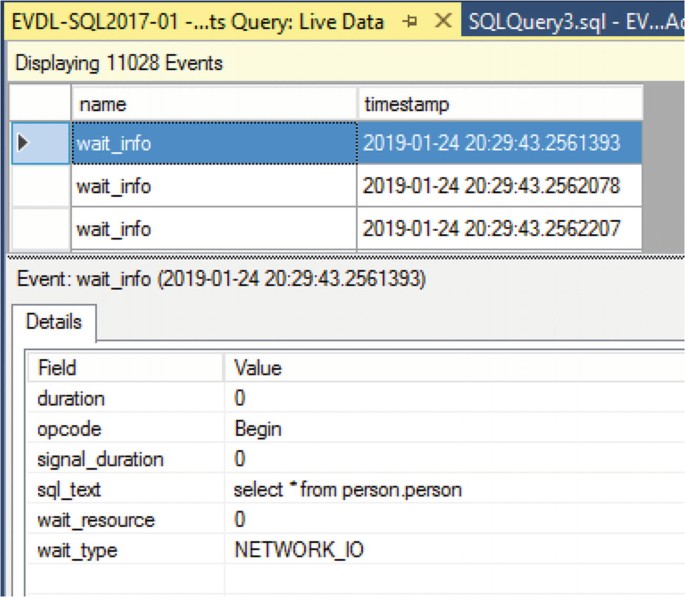
Task: Sort events by the timestamp column header
Action: tap(498, 104)
